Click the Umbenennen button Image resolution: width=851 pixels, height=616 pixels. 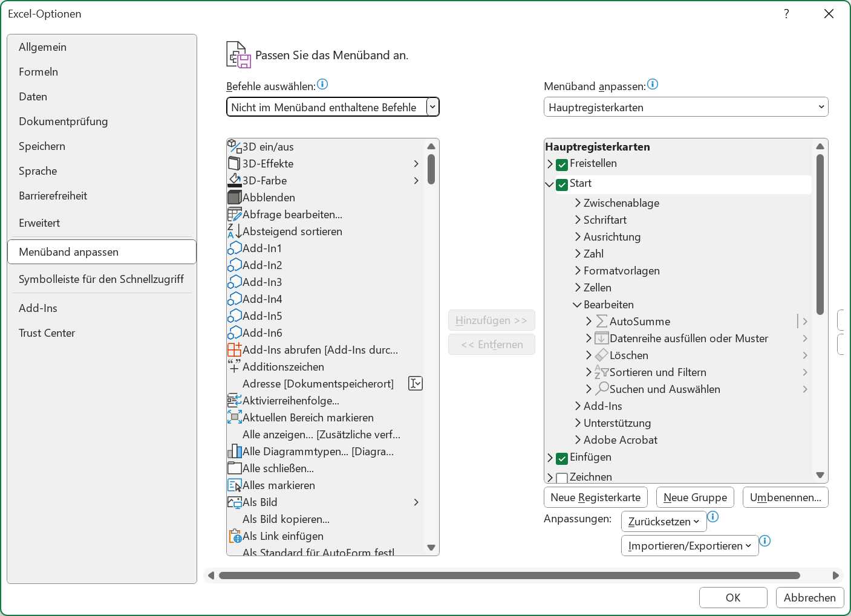(x=785, y=497)
